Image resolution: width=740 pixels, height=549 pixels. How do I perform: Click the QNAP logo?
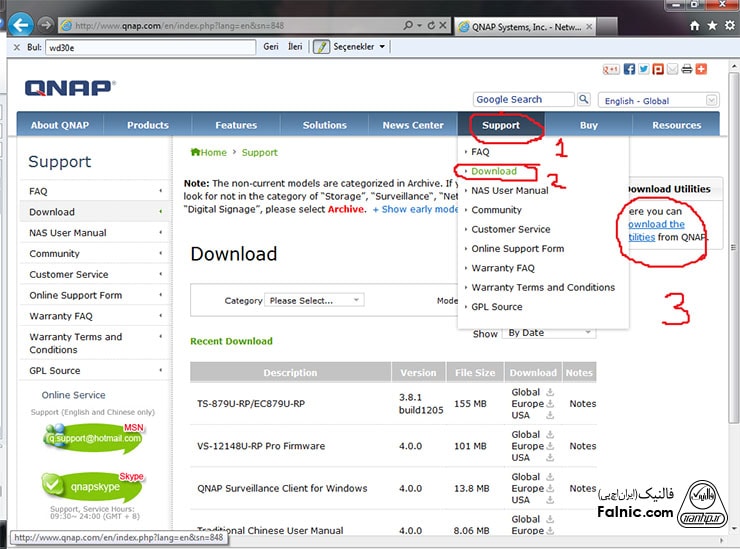tap(68, 88)
